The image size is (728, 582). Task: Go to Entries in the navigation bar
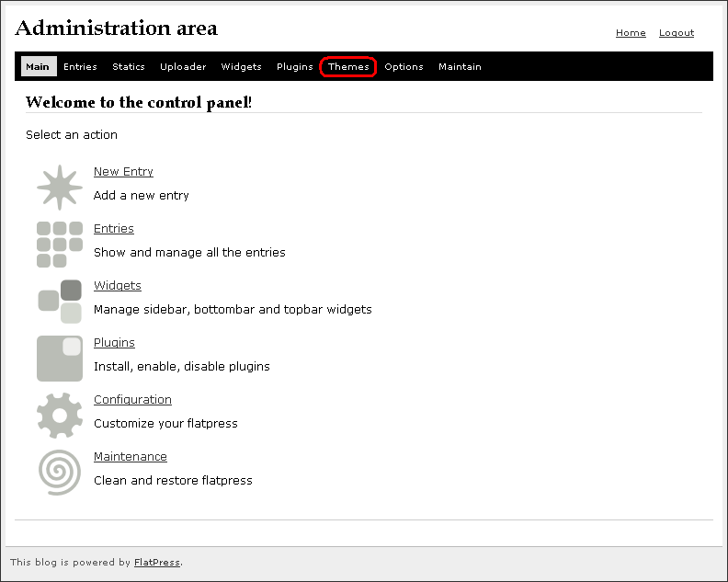80,67
